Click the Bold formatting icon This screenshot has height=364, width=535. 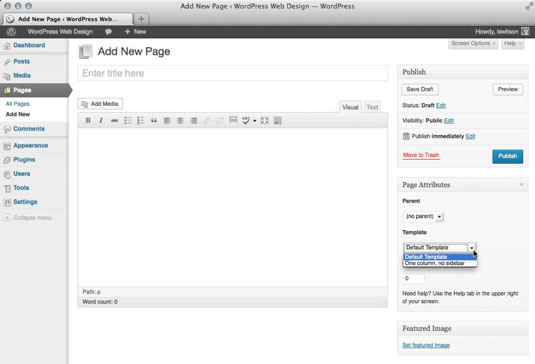(88, 120)
